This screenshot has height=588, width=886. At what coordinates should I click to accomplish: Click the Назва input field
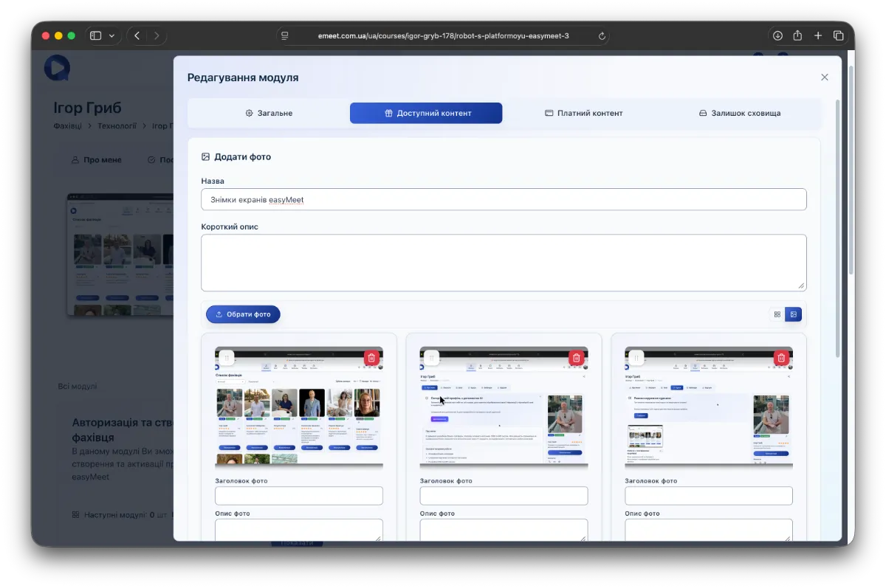[504, 199]
